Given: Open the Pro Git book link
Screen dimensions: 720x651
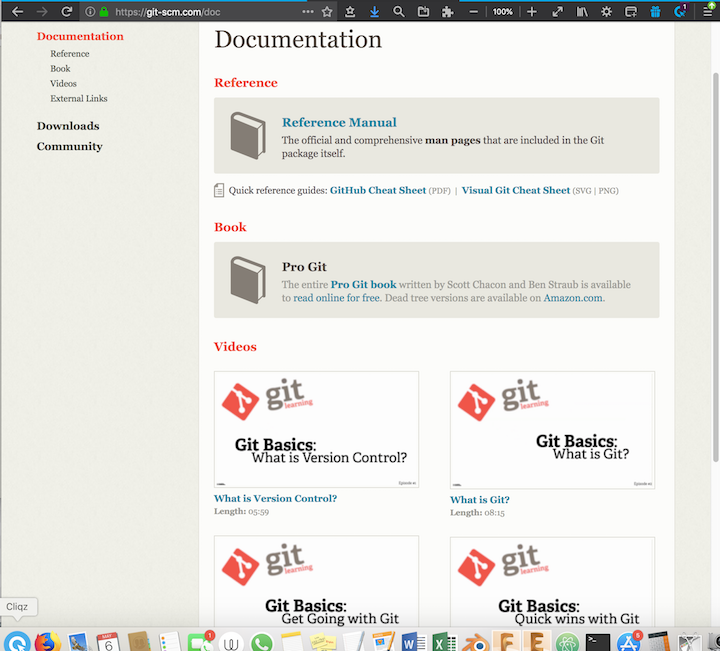Looking at the screenshot, I should (363, 285).
